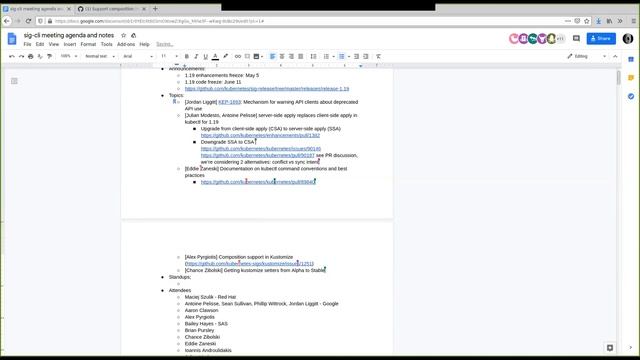The height and width of the screenshot is (360, 640).
Task: Open the highlight color pen tool
Action: (225, 56)
